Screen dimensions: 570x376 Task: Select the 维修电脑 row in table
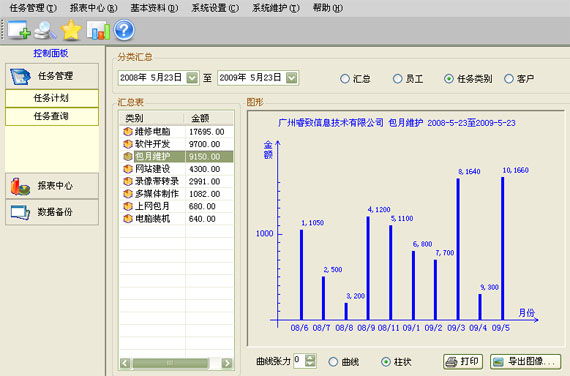[x=176, y=132]
